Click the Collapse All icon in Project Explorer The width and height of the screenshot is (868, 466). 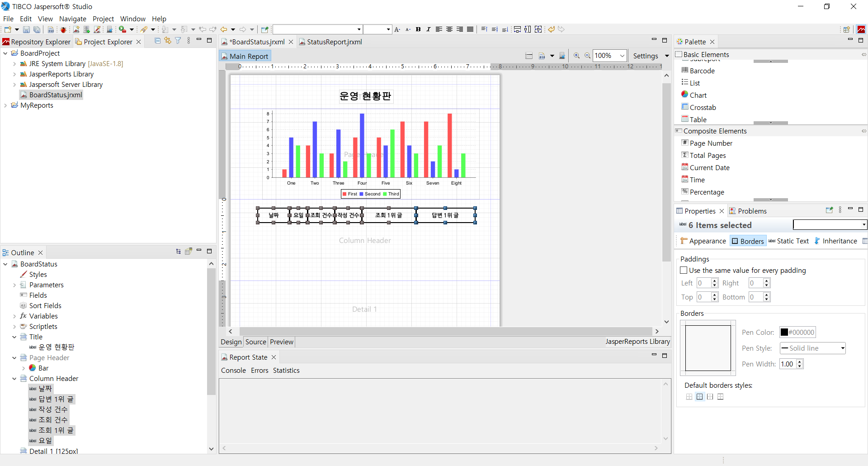[157, 41]
